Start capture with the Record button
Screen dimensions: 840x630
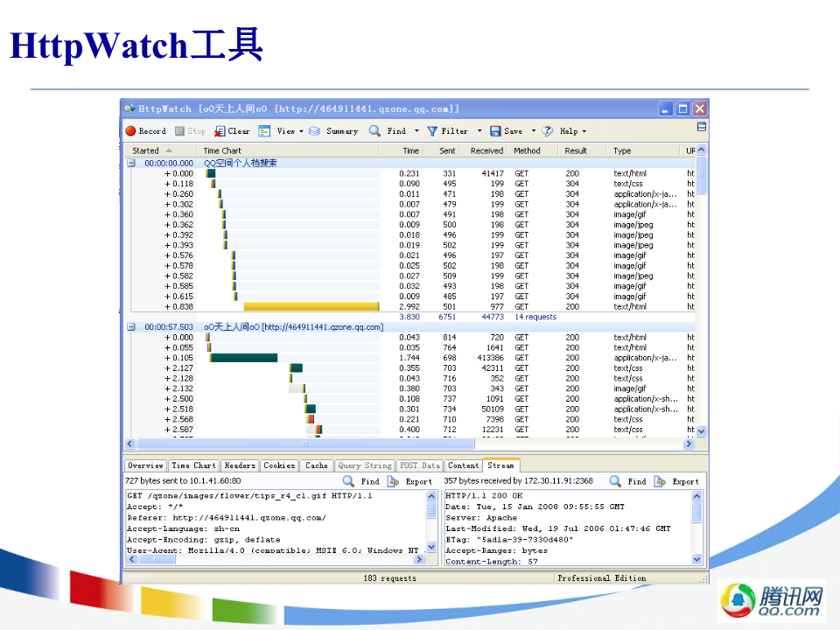[145, 131]
